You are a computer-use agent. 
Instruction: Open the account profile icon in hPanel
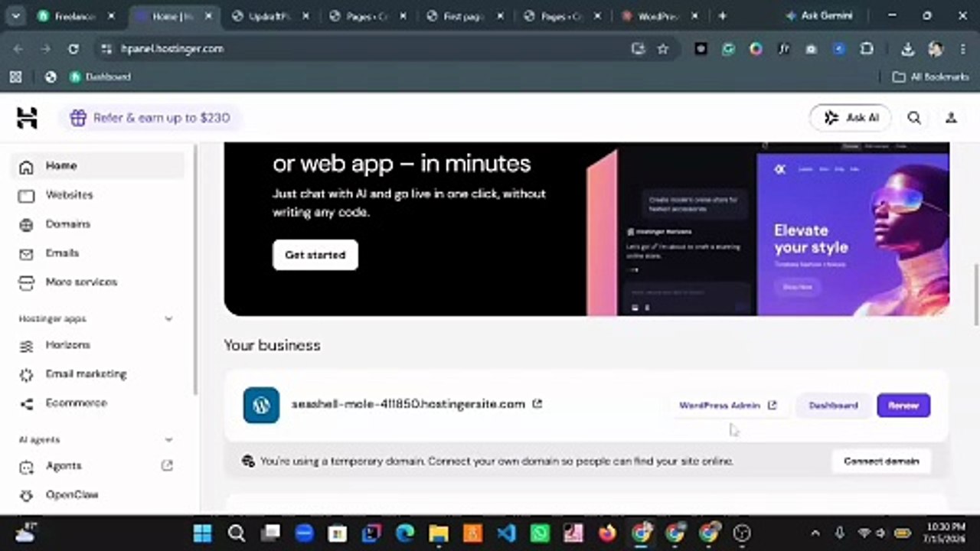coord(951,118)
